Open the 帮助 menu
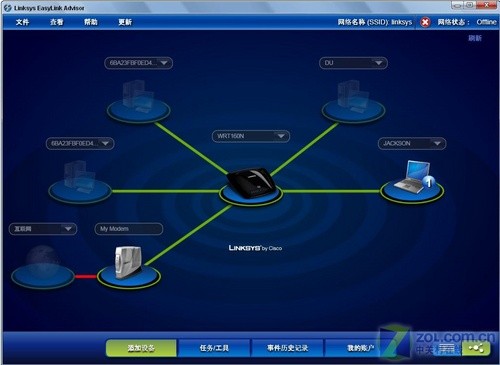The width and height of the screenshot is (500, 365). tap(91, 22)
